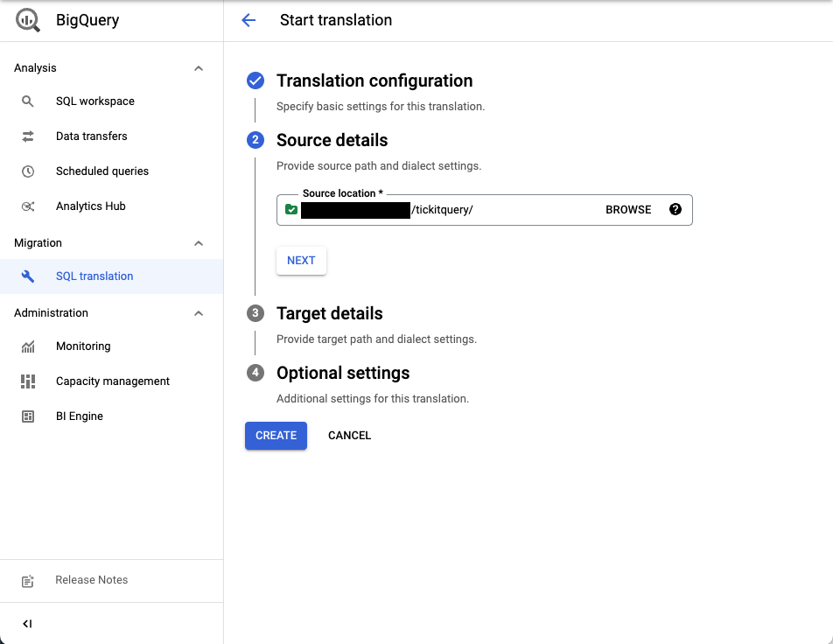Collapse the left navigation panel

click(27, 623)
